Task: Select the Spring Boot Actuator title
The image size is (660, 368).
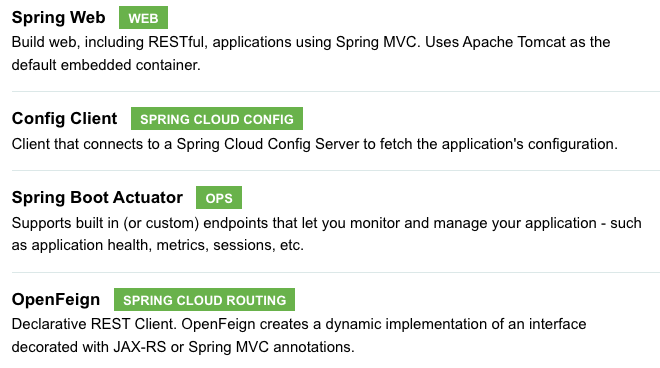Action: pyautogui.click(x=97, y=197)
